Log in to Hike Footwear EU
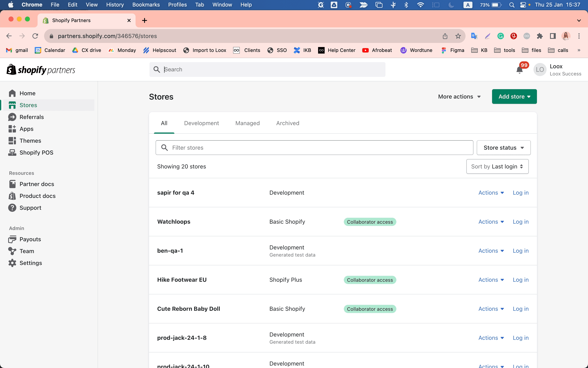This screenshot has width=588, height=368. 520,280
